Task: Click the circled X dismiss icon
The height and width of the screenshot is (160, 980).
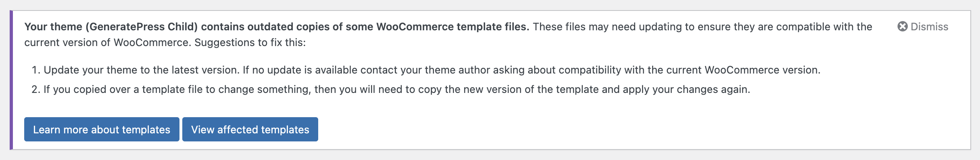Action: click(x=903, y=27)
